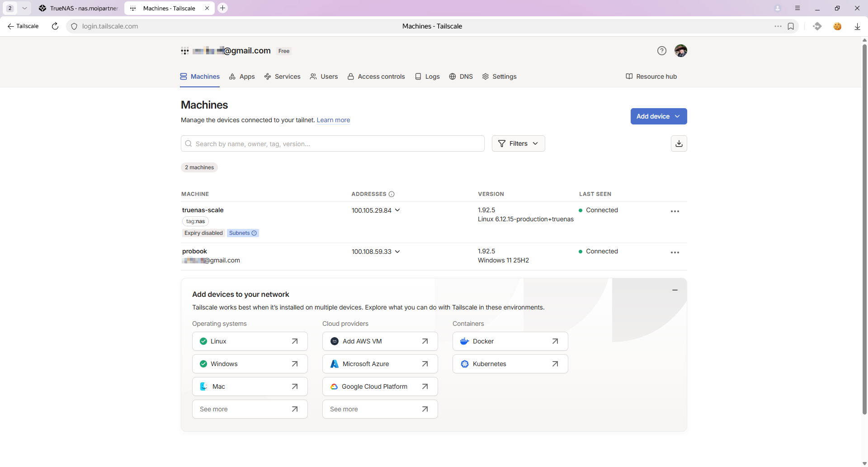Open the Add device dropdown button
This screenshot has width=868, height=467.
pyautogui.click(x=658, y=116)
